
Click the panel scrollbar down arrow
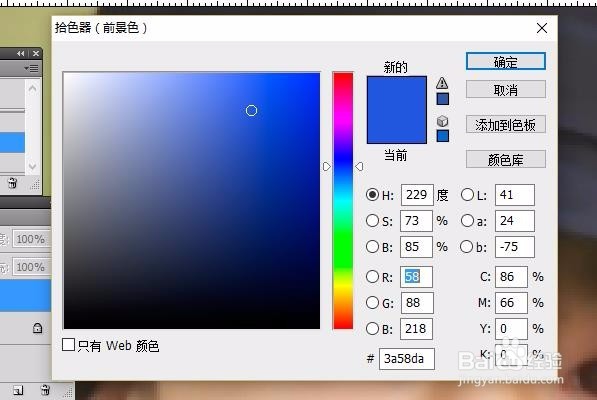tap(33, 166)
